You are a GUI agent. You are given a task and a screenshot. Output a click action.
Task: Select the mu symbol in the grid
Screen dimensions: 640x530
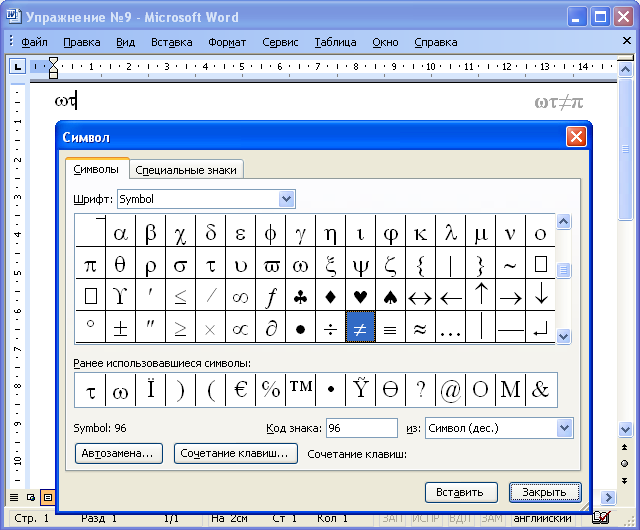(x=481, y=232)
